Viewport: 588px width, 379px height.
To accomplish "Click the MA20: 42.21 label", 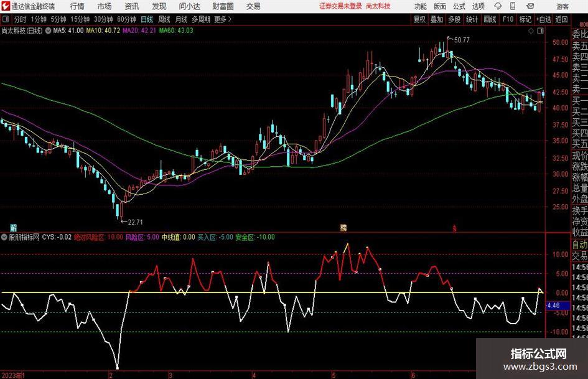I will point(139,30).
